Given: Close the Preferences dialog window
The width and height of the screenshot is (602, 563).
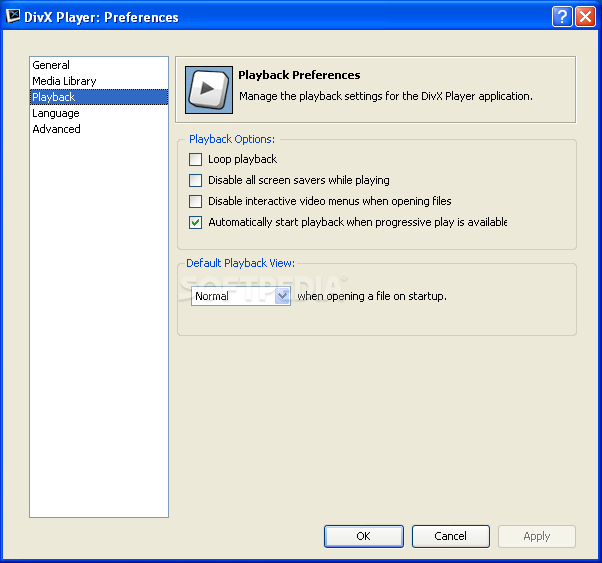Looking at the screenshot, I should tap(585, 17).
